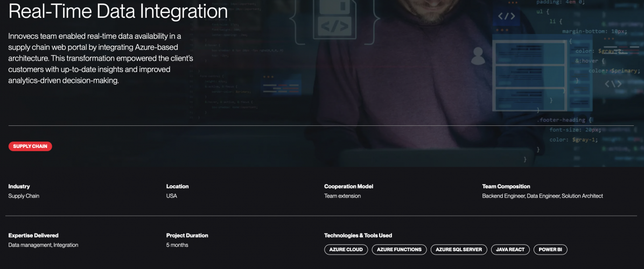Click Backend Engineer, Data Engineer, Solution Architect text
644x269 pixels.
point(543,196)
